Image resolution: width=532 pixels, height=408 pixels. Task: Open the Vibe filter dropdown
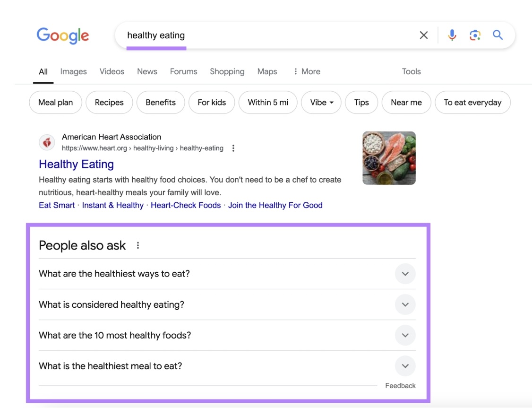pyautogui.click(x=321, y=103)
